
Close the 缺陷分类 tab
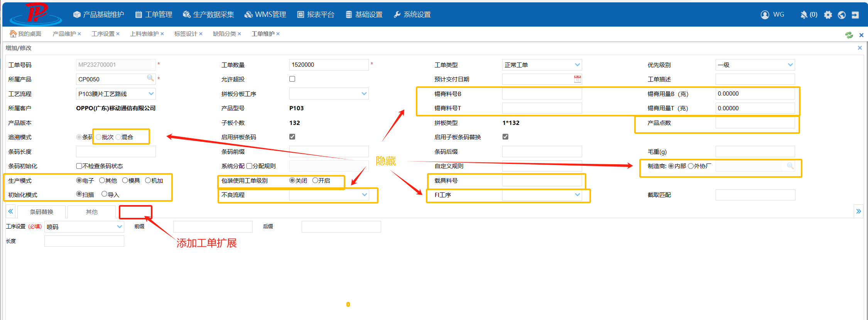239,34
